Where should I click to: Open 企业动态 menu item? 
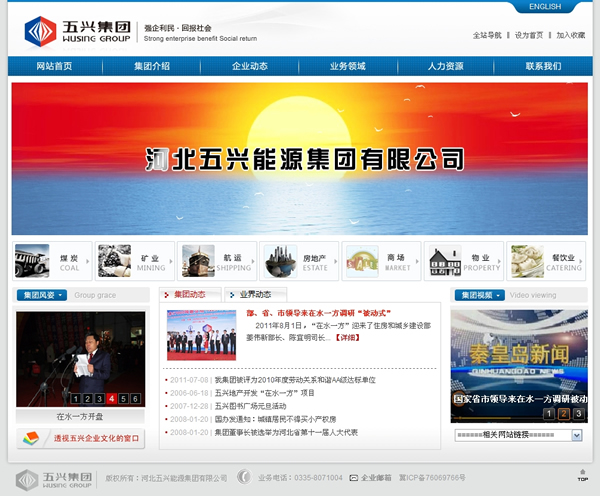250,66
